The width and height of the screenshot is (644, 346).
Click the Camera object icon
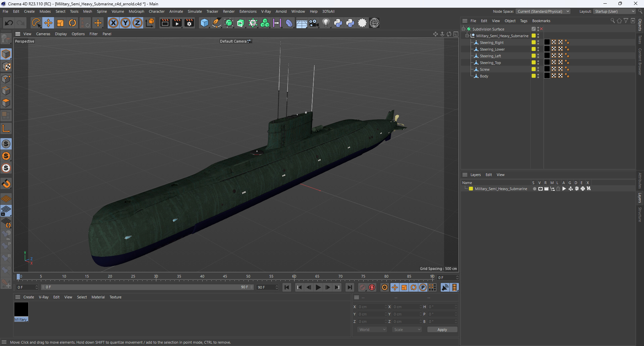pos(314,23)
